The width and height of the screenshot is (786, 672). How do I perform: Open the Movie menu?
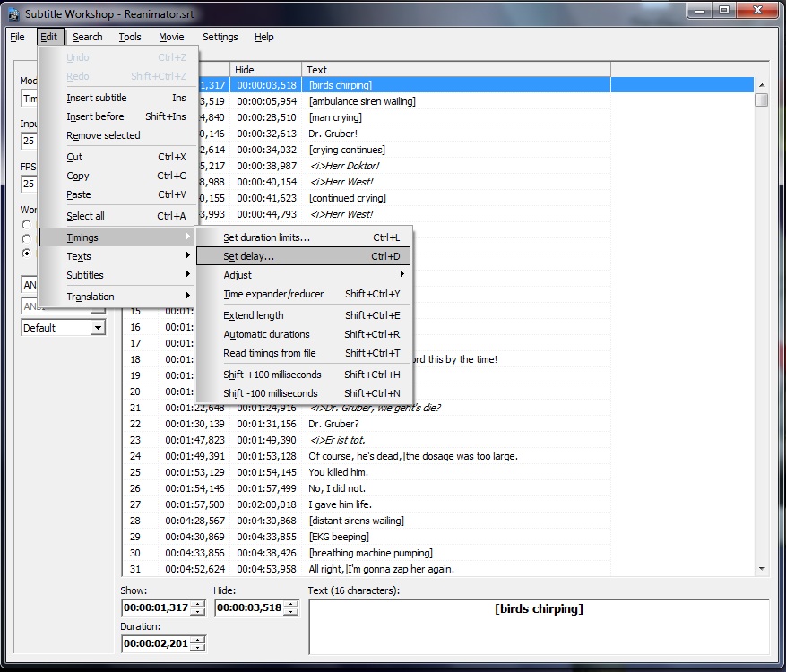point(171,37)
